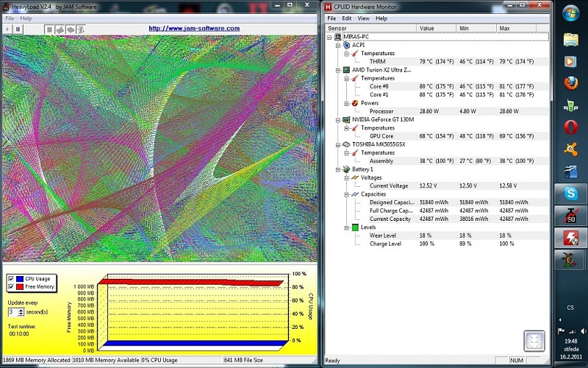
Task: Collapse the ACPI tree node
Action: coord(337,44)
